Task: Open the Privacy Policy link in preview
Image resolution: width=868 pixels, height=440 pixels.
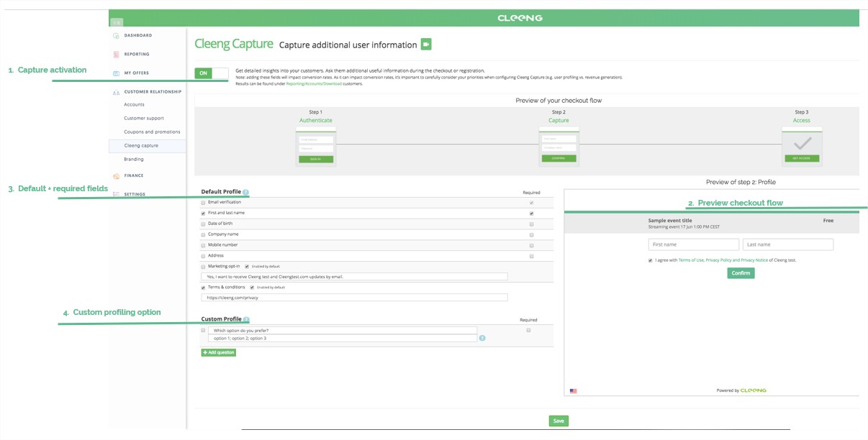Action: pos(718,260)
